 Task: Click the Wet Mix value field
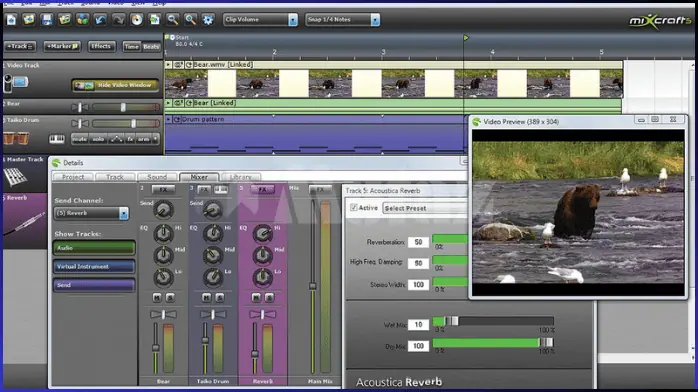pyautogui.click(x=418, y=325)
